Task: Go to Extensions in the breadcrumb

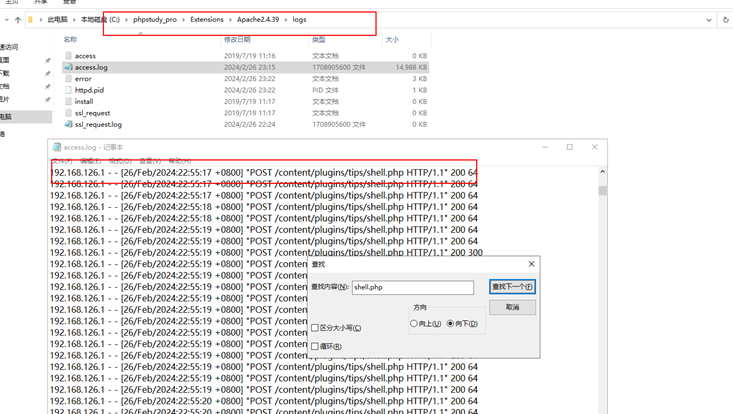Action: pos(207,20)
